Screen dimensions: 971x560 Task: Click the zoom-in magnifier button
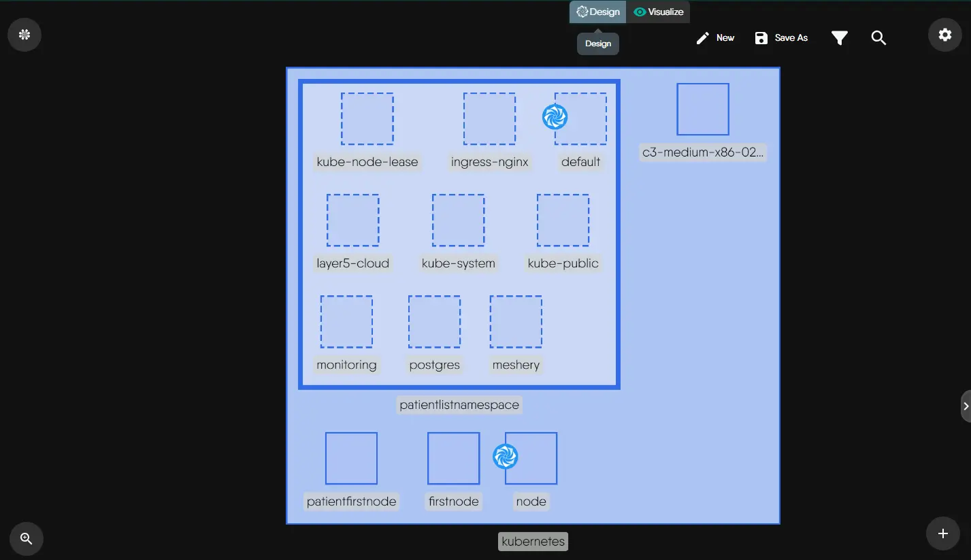click(x=27, y=539)
